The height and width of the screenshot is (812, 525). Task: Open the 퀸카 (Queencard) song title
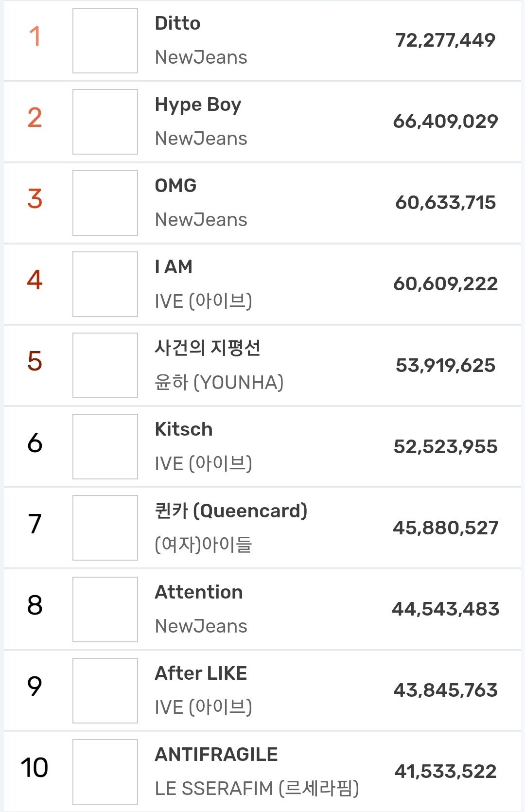coord(231,511)
